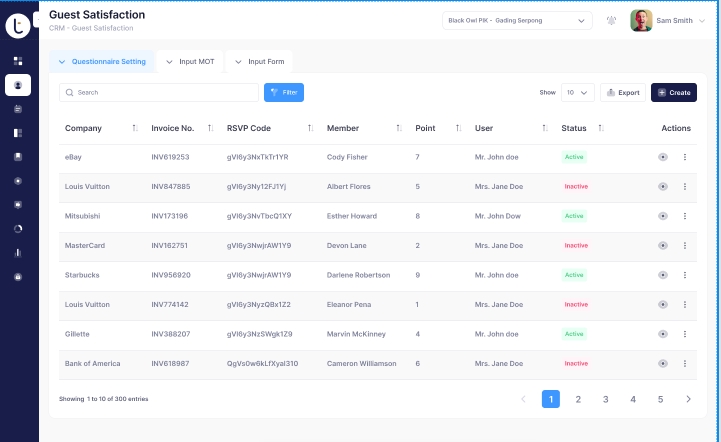View the MasterCard row with eye icon

663,245
